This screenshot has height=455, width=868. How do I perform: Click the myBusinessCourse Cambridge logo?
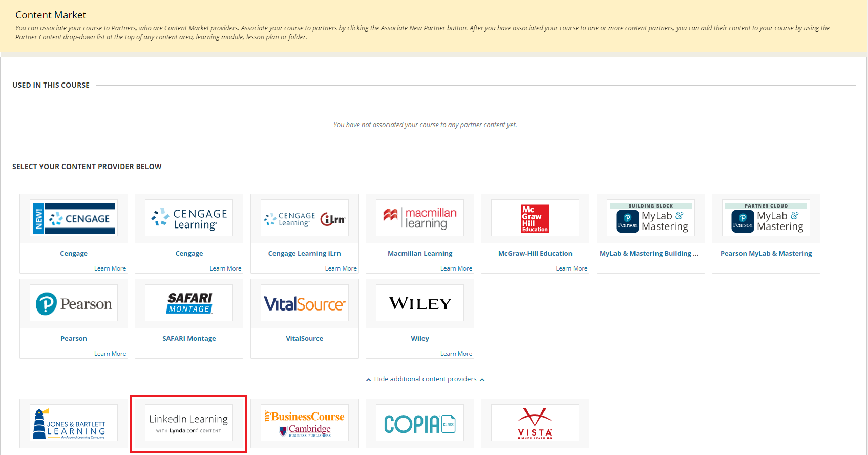click(305, 423)
